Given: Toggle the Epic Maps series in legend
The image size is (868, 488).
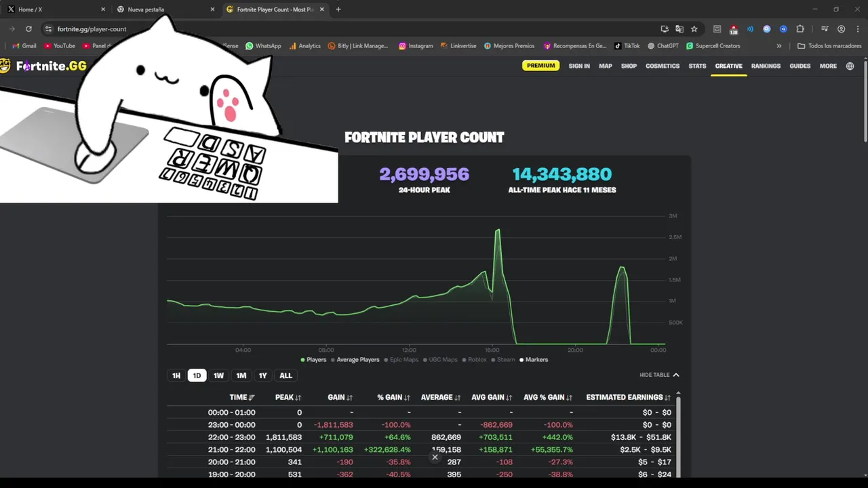Looking at the screenshot, I should 401,360.
